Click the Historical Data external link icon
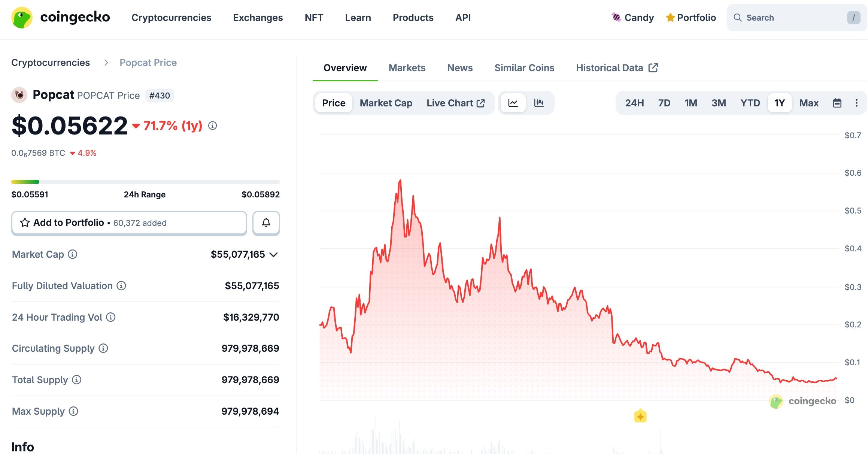Screen dimensions: 868x454 [x=653, y=67]
